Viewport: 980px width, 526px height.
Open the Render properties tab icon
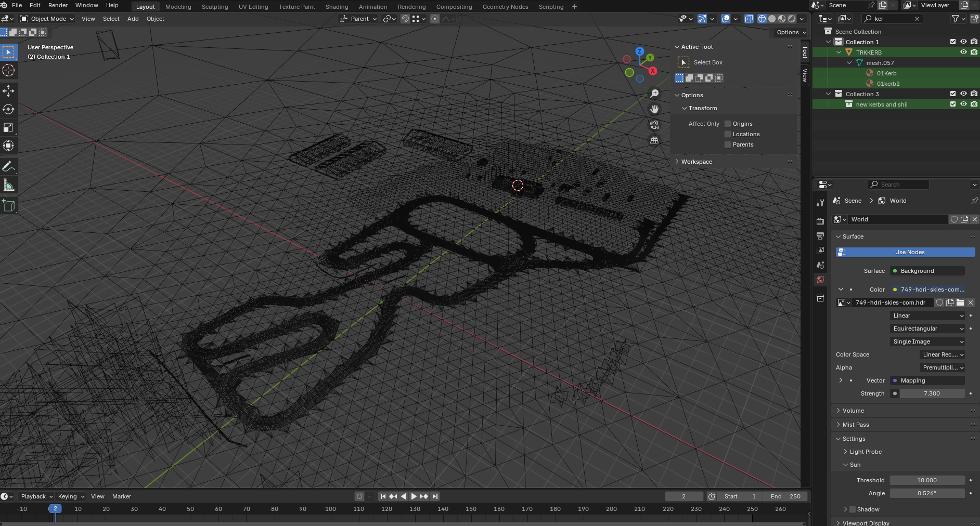(x=820, y=221)
